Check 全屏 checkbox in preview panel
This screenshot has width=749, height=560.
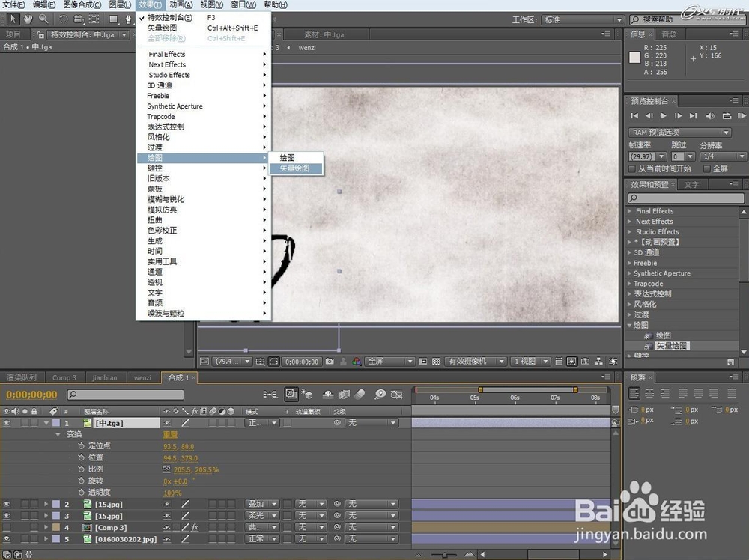tap(707, 169)
